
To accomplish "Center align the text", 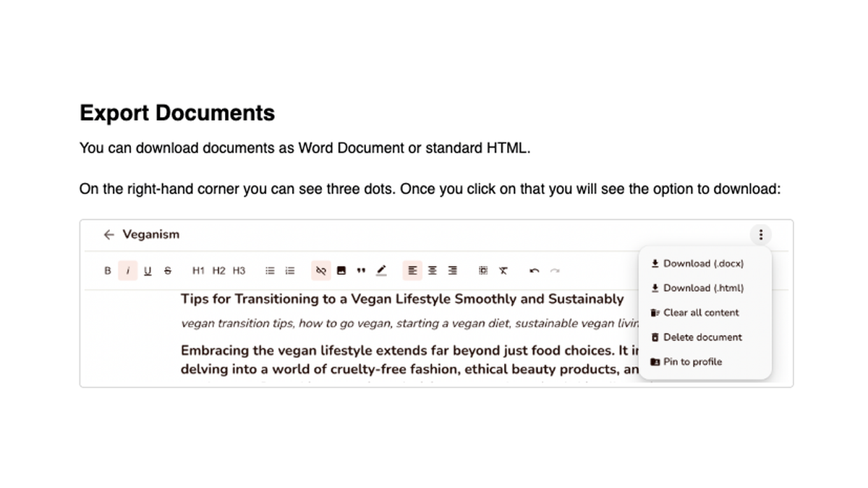I will (x=433, y=270).
